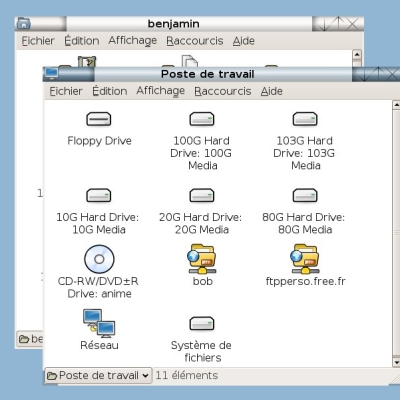Open Raccourcis menu in Poste de travail
Image resolution: width=400 pixels, height=400 pixels.
tap(223, 91)
